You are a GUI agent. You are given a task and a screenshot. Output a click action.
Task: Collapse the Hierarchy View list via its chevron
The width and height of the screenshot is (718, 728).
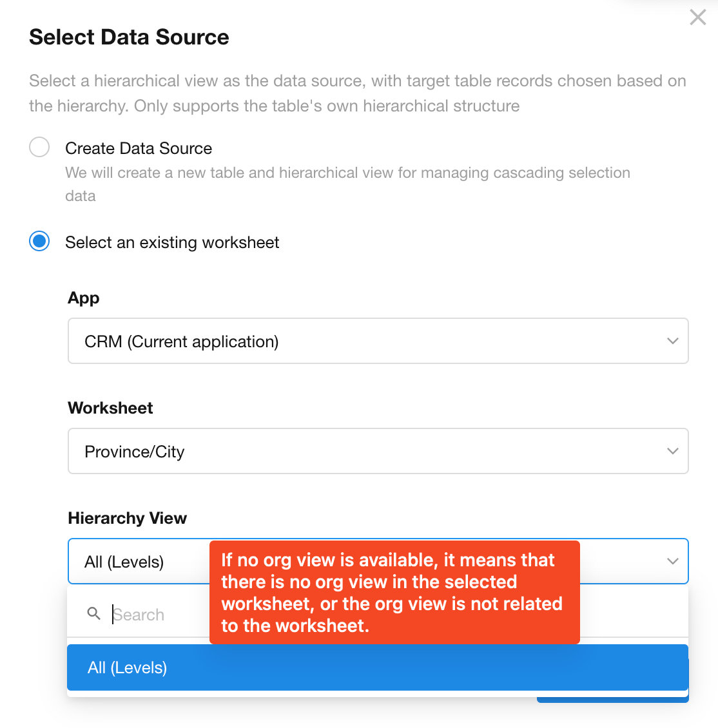[x=672, y=561]
